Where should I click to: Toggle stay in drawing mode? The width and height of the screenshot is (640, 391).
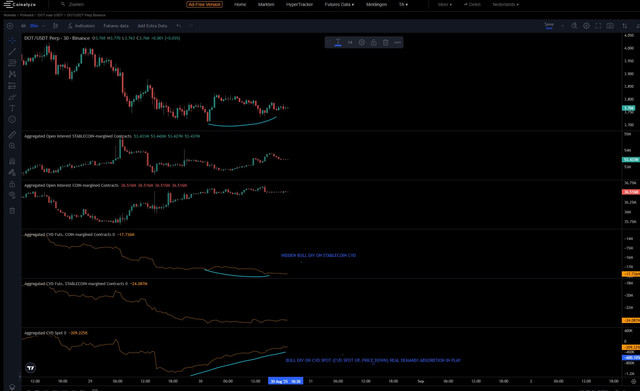click(x=12, y=173)
